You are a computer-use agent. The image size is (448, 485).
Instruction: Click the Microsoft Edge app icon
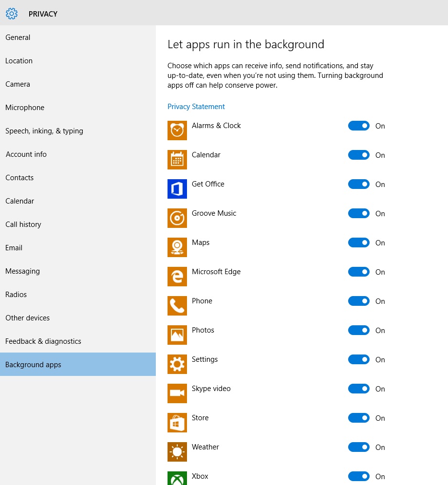pos(177,277)
